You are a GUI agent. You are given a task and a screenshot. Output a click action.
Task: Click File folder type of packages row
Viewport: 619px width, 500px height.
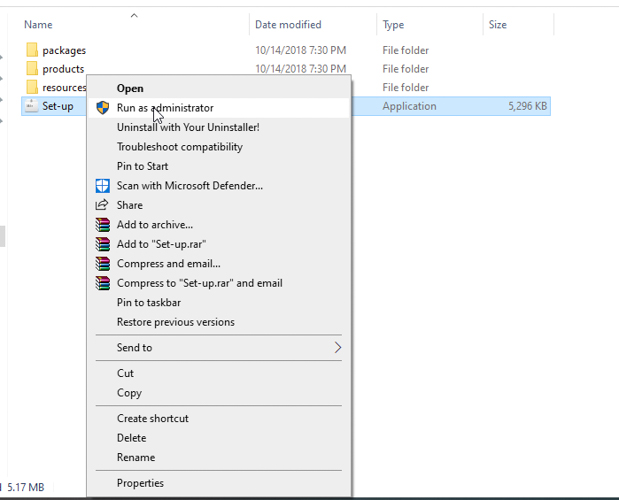point(405,50)
